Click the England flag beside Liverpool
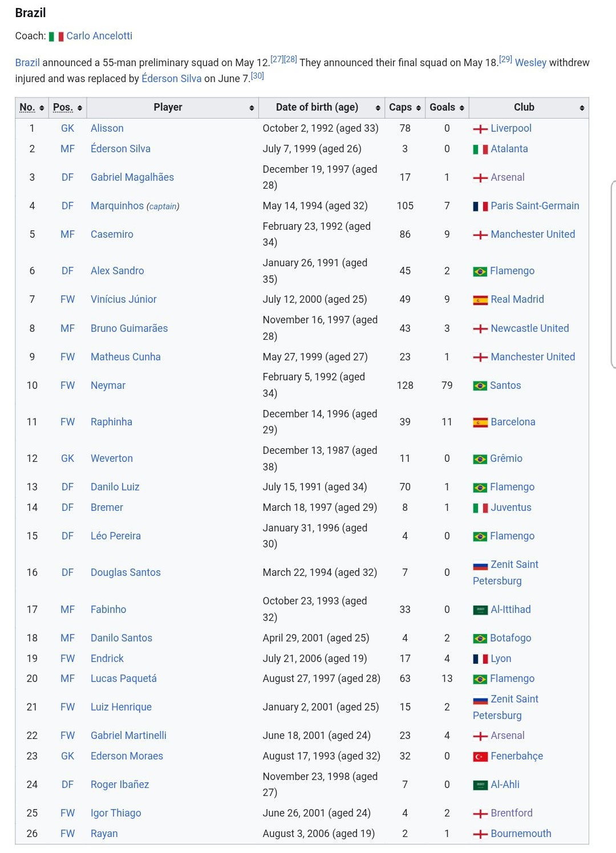 click(x=480, y=129)
